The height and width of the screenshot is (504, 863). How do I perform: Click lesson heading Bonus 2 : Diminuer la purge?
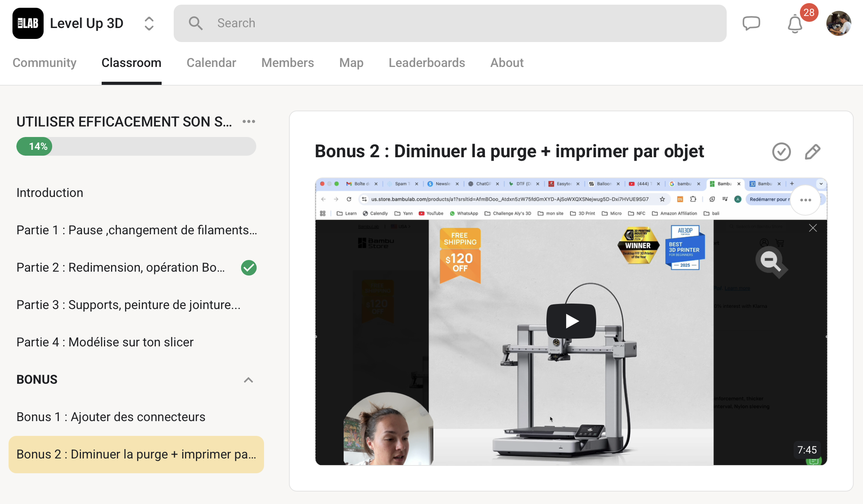click(509, 151)
